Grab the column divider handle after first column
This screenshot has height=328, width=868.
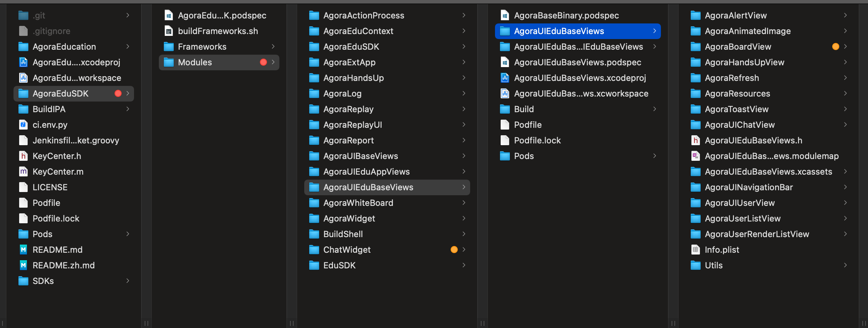(x=146, y=323)
